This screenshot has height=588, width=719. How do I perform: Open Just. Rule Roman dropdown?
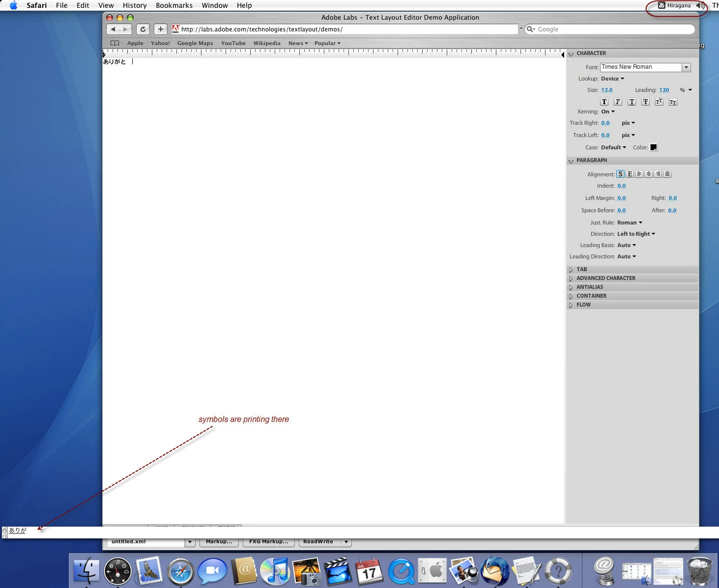point(630,223)
